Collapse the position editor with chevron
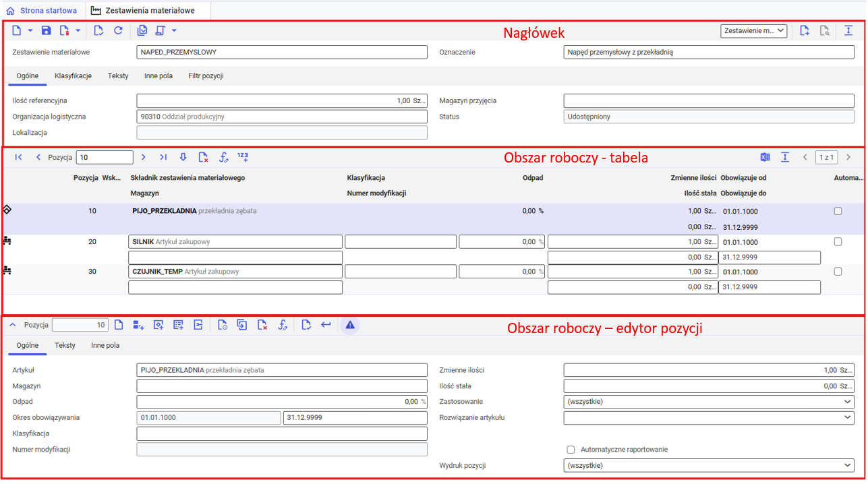 coord(13,325)
